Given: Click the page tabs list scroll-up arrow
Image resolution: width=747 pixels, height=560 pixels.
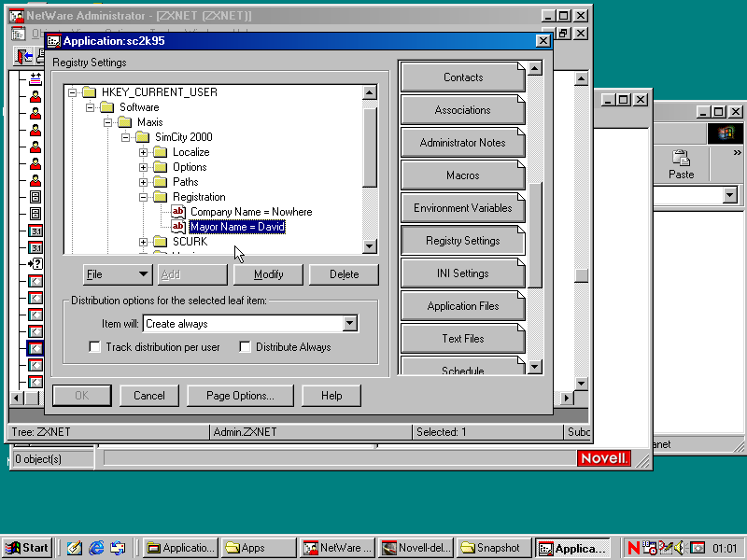Looking at the screenshot, I should coord(535,68).
